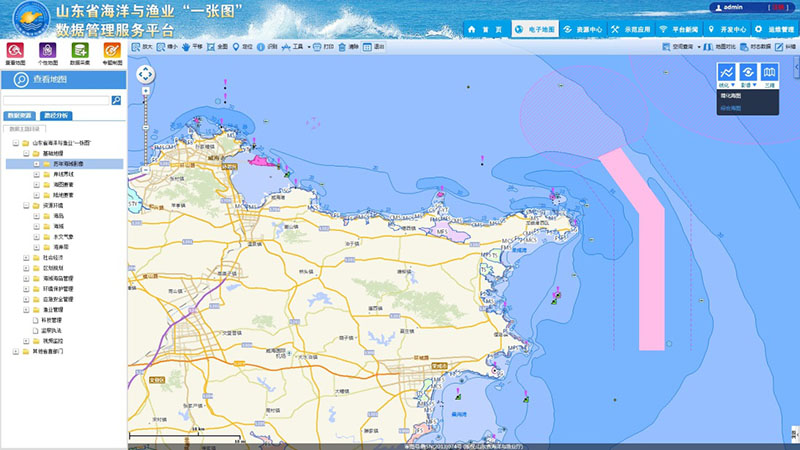The image size is (800, 450).
Task: Click the 打印 print tool
Action: 323,47
